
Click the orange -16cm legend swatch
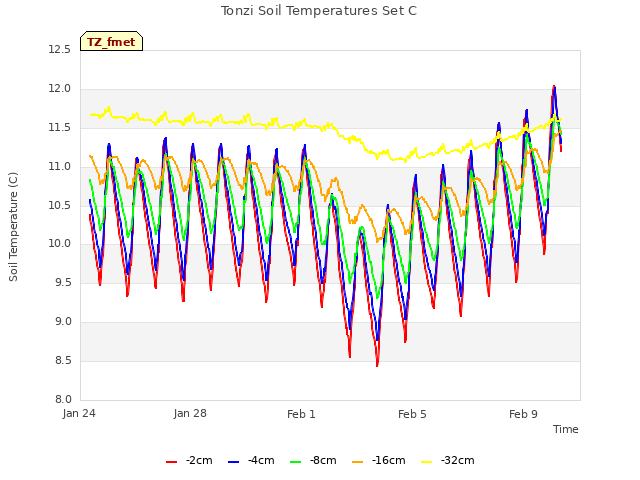(357, 462)
